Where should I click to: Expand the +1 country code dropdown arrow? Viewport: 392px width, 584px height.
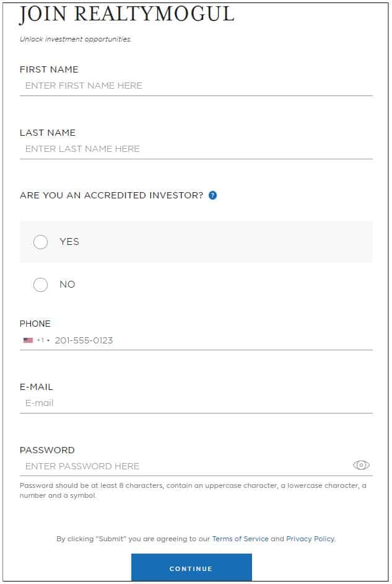click(48, 340)
